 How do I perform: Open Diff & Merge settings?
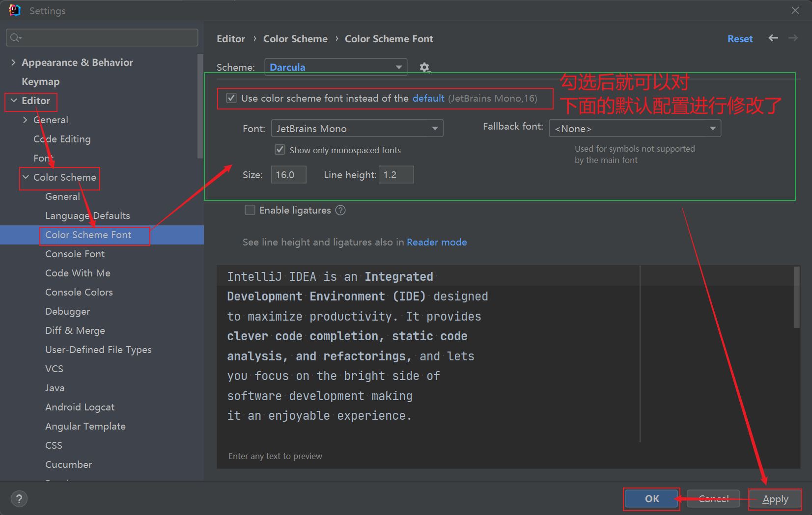75,330
